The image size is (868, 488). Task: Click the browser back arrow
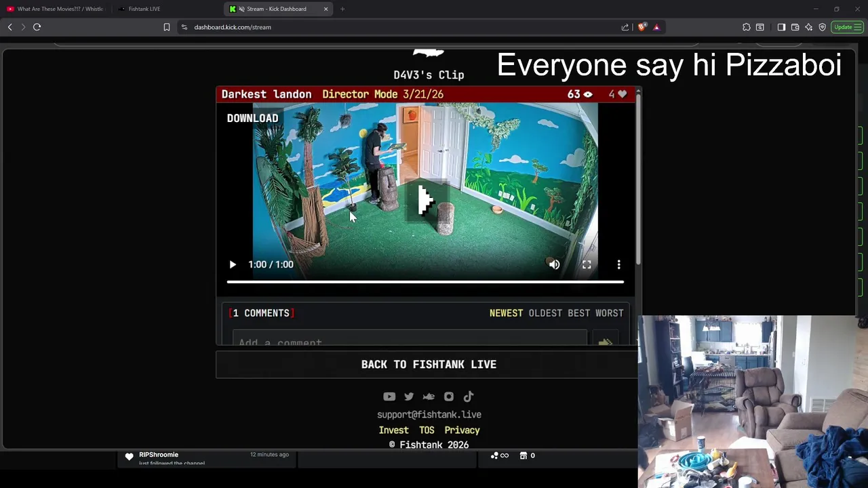pos(10,27)
